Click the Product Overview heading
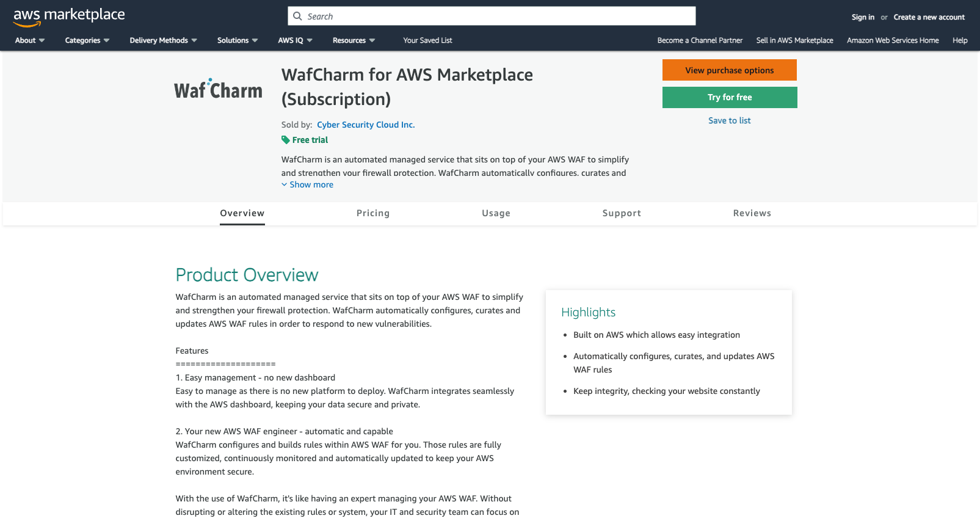The height and width of the screenshot is (521, 980). click(x=247, y=275)
